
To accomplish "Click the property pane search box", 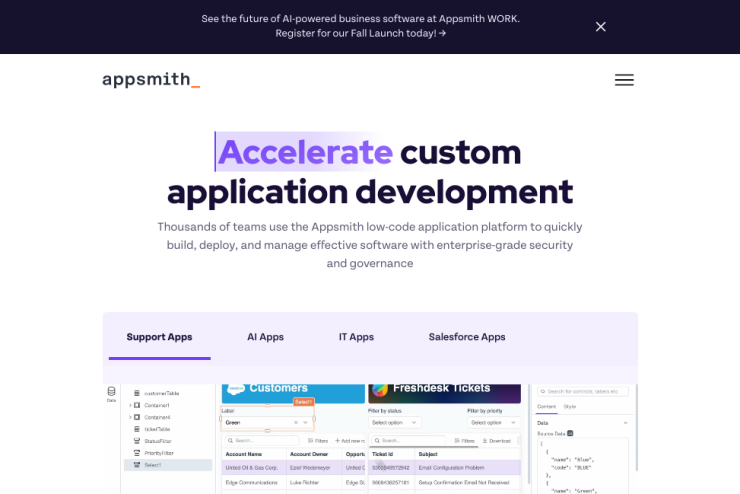I will point(583,391).
